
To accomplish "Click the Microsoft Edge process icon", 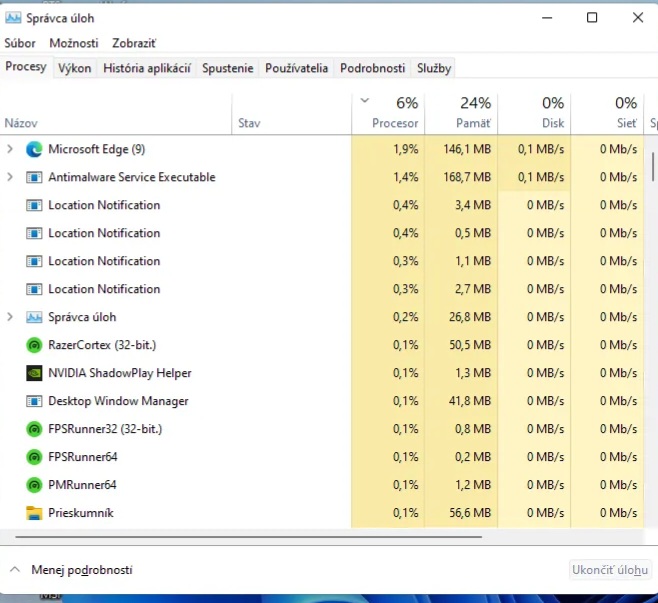I will 34,149.
